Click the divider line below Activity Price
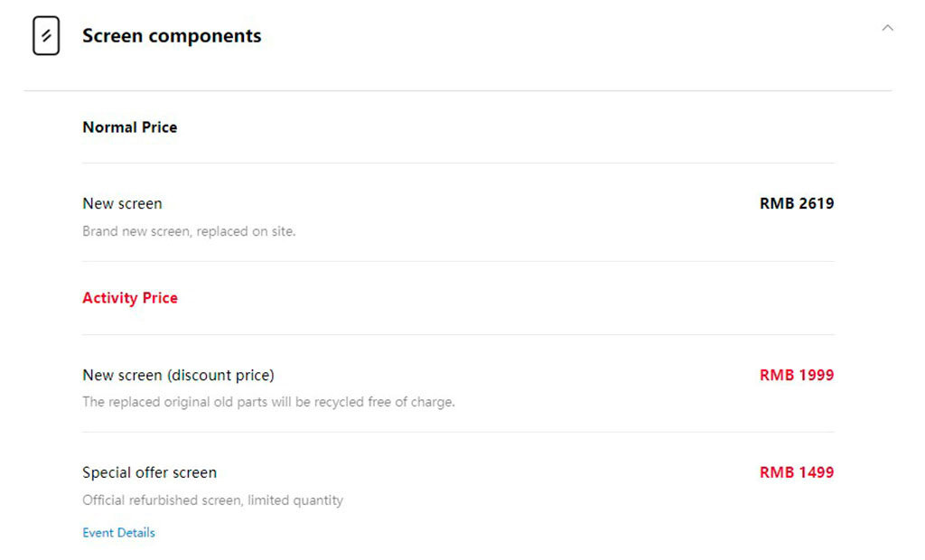Viewport: 925px width, 560px height. (x=458, y=335)
